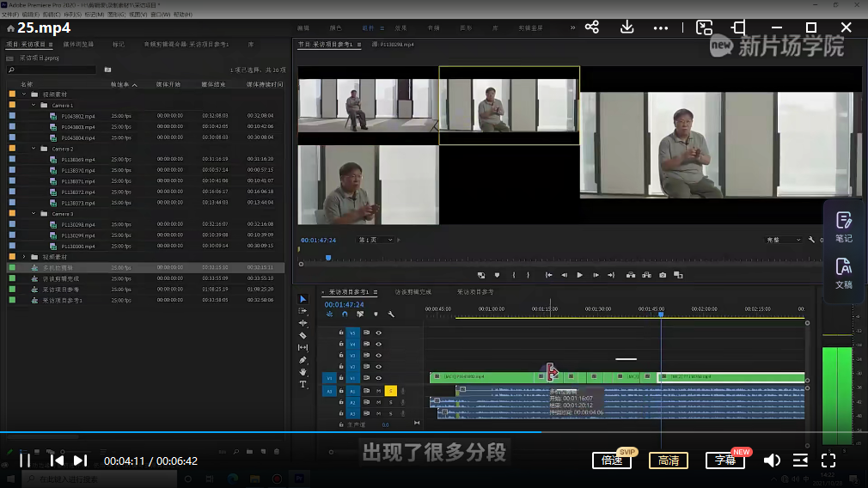Image resolution: width=868 pixels, height=488 pixels.
Task: Click the 字幕 subtitles button
Action: [725, 461]
